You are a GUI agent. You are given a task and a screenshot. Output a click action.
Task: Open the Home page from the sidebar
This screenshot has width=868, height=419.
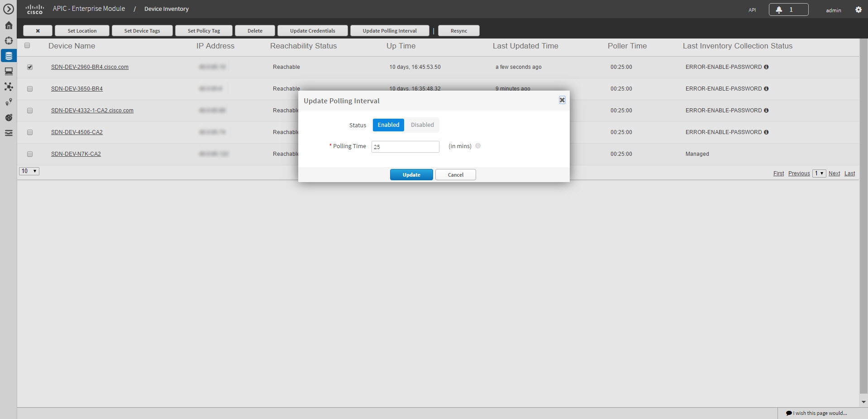pyautogui.click(x=9, y=25)
